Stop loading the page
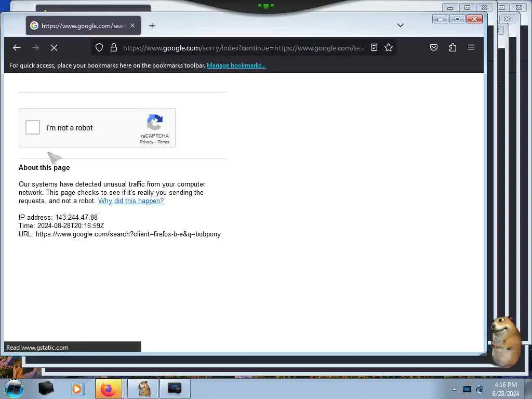This screenshot has height=399, width=532. (x=54, y=48)
